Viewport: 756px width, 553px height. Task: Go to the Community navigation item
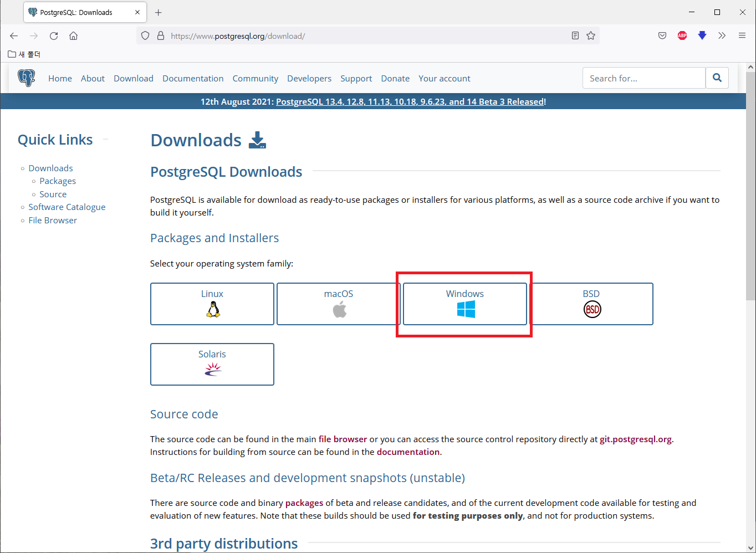pyautogui.click(x=256, y=78)
